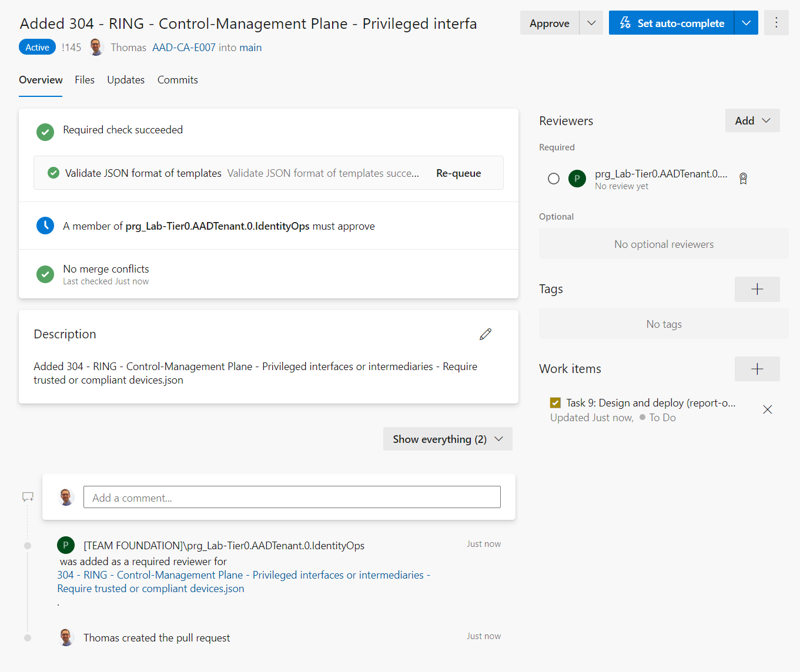
Task: Click the more actions ellipsis icon
Action: coord(776,22)
